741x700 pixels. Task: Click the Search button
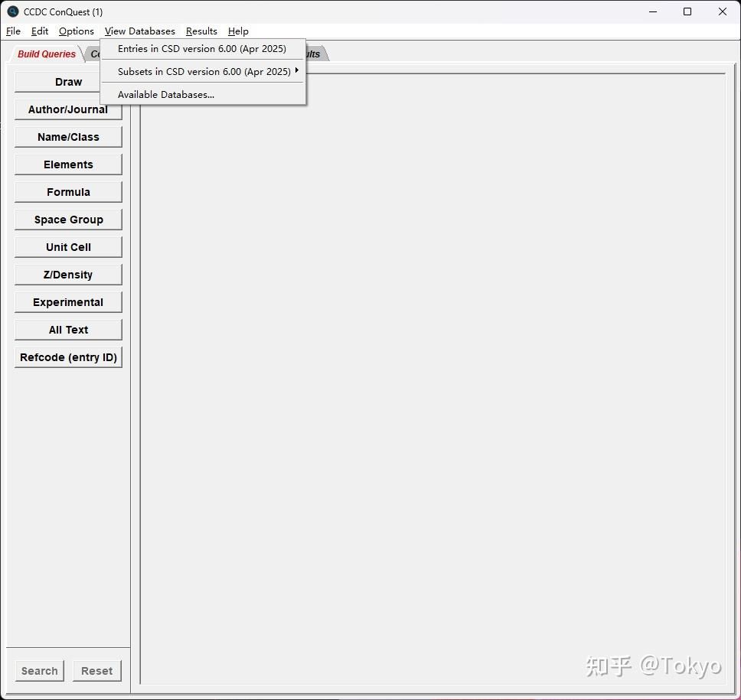click(x=40, y=671)
